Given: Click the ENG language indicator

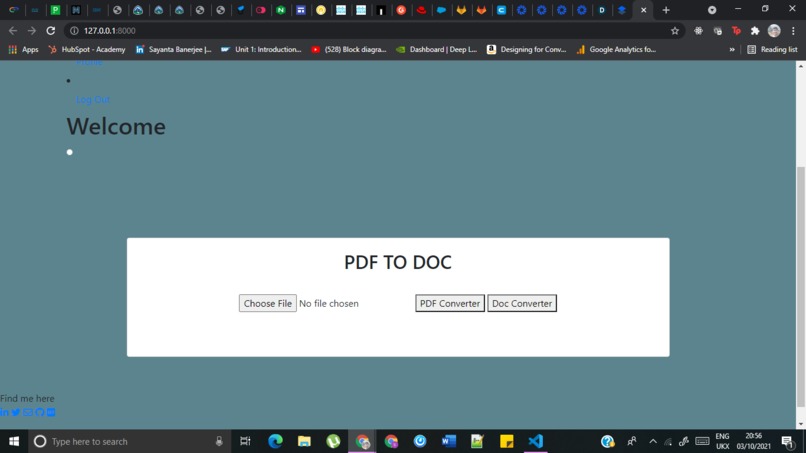Looking at the screenshot, I should coord(722,441).
